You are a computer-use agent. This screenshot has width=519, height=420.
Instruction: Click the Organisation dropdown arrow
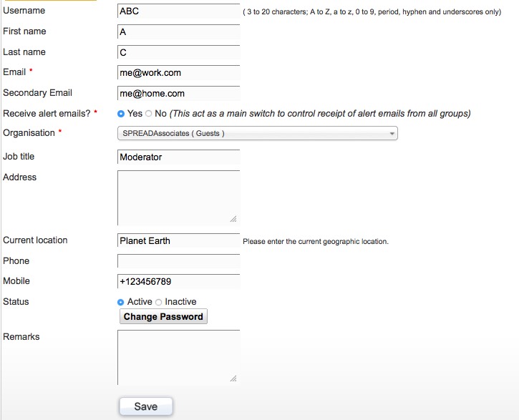pos(392,134)
